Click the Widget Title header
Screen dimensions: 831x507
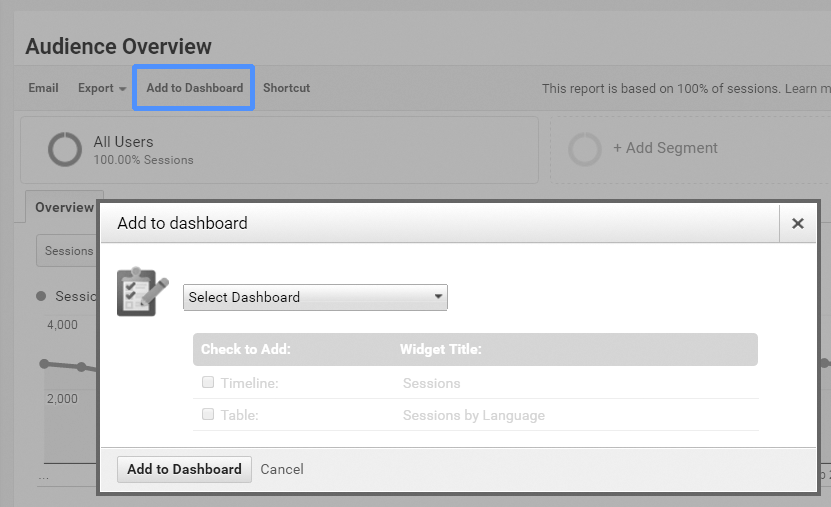(440, 350)
